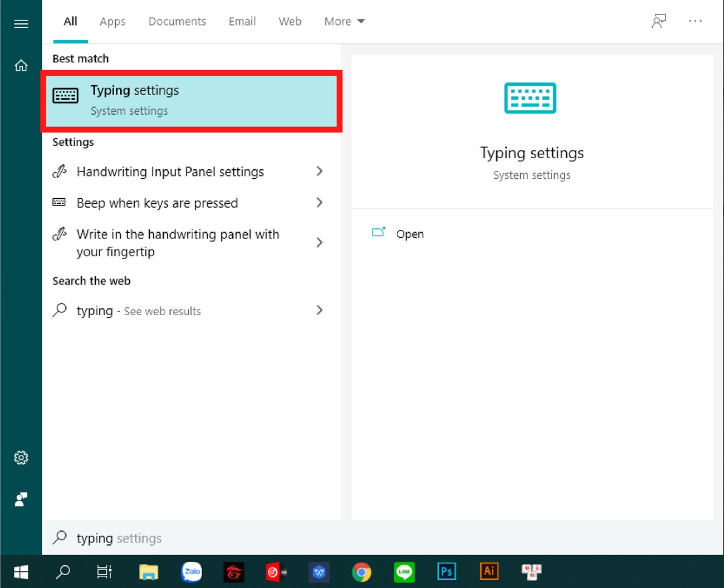Viewport: 724px width, 588px height.
Task: Open LINE messenger from the taskbar
Action: coord(404,572)
